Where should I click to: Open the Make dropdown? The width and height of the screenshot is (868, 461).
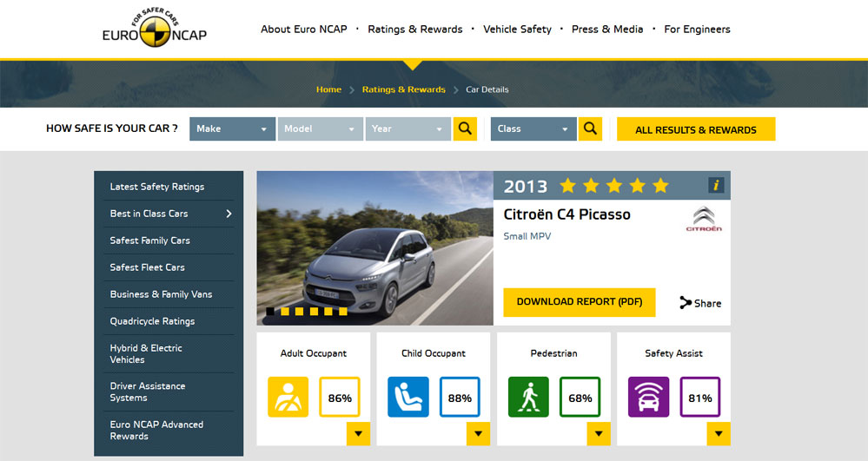coord(233,128)
